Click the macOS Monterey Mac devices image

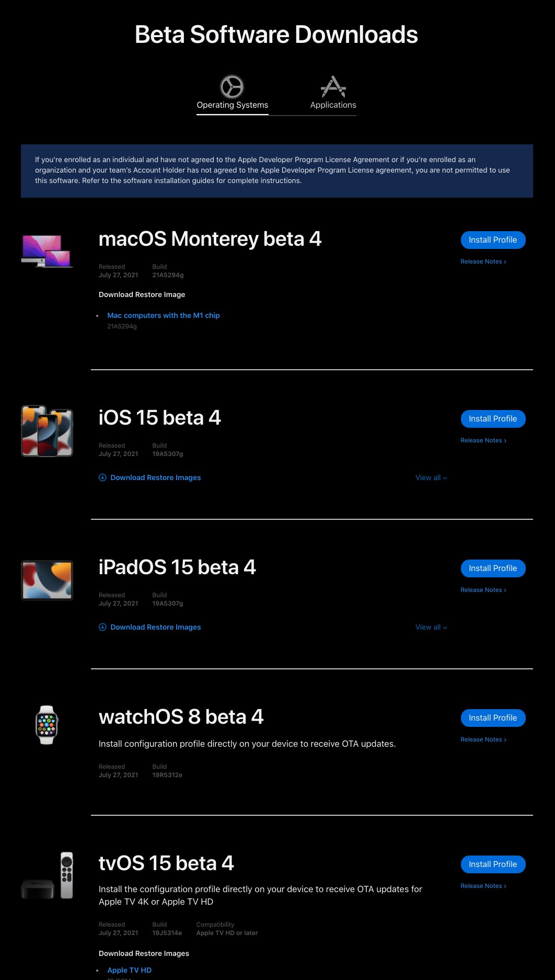pyautogui.click(x=47, y=251)
